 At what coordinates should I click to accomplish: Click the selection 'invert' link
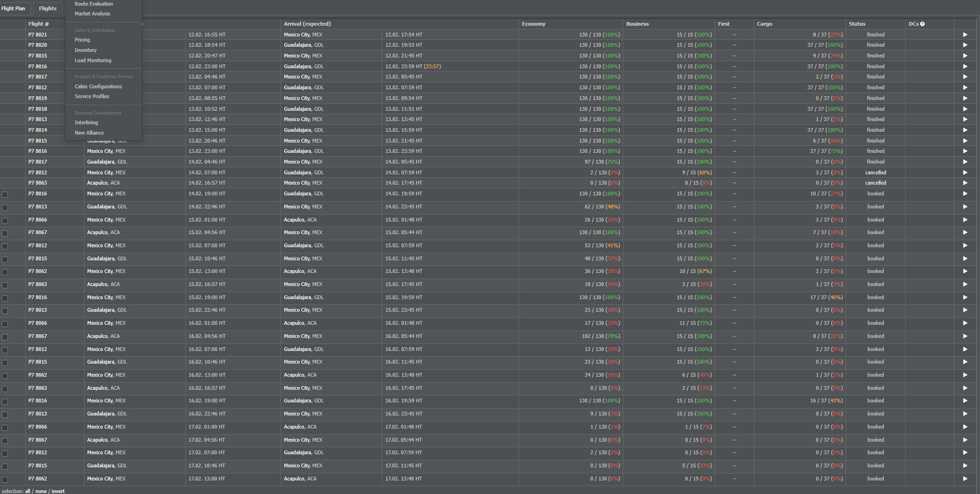coord(58,491)
